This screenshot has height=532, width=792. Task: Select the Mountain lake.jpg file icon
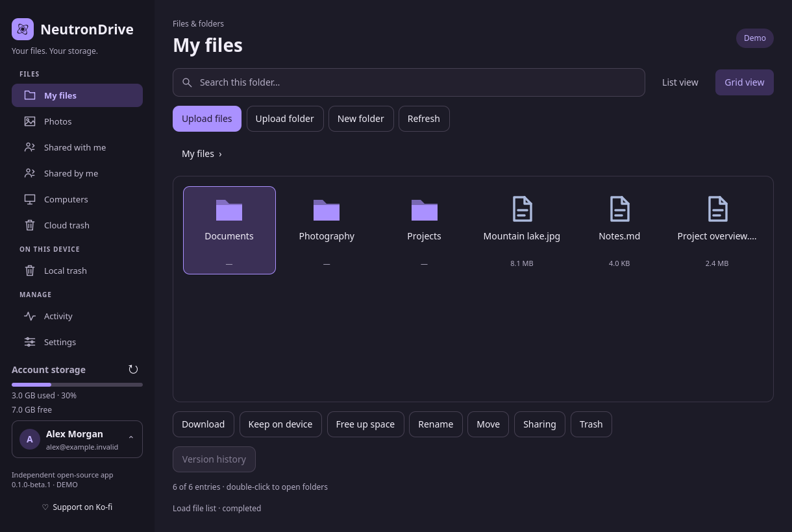522,209
